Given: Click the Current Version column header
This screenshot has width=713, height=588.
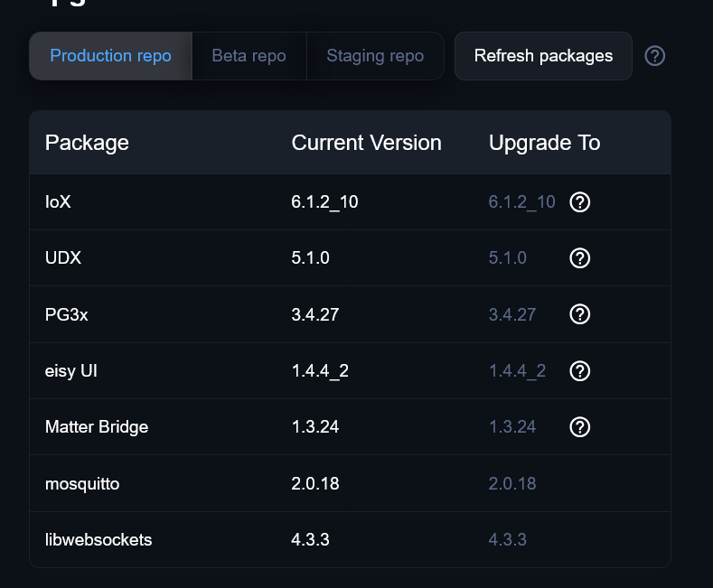Looking at the screenshot, I should click(x=367, y=143).
